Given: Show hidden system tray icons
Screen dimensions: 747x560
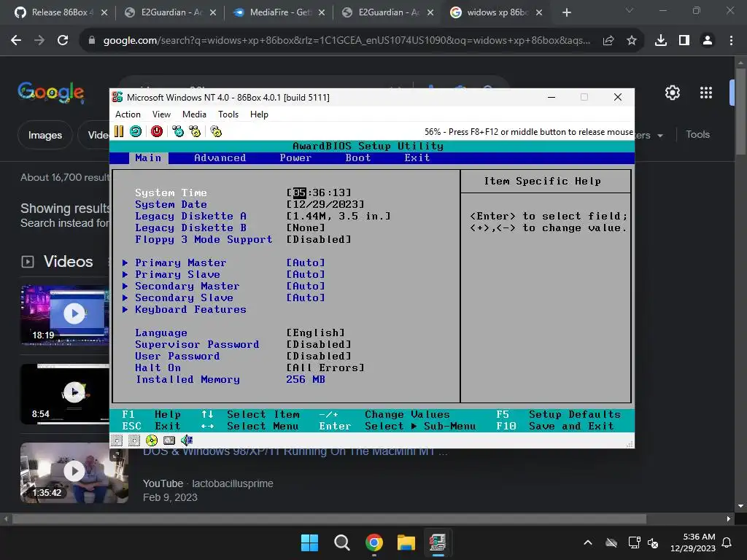Looking at the screenshot, I should click(588, 542).
